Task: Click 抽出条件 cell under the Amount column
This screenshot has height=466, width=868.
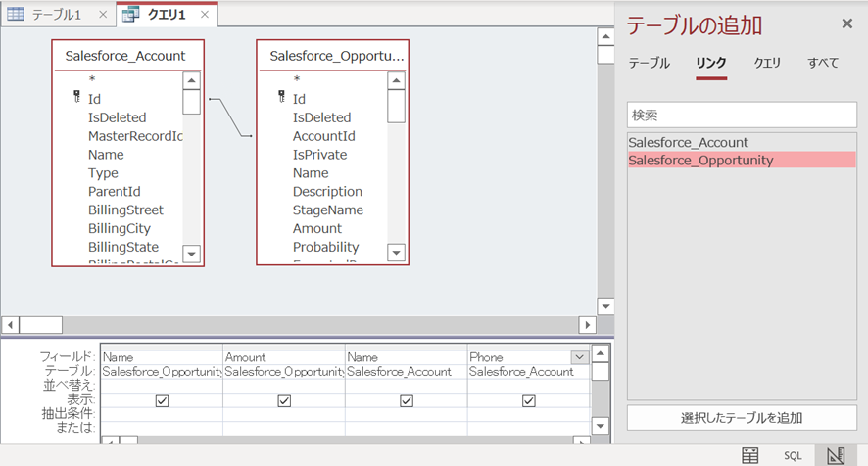Action: pyautogui.click(x=284, y=414)
